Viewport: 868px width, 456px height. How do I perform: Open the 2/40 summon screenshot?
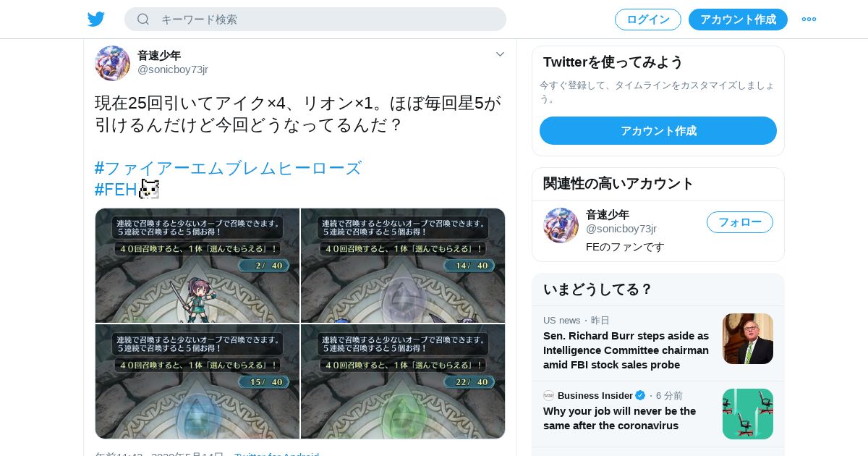click(x=197, y=266)
